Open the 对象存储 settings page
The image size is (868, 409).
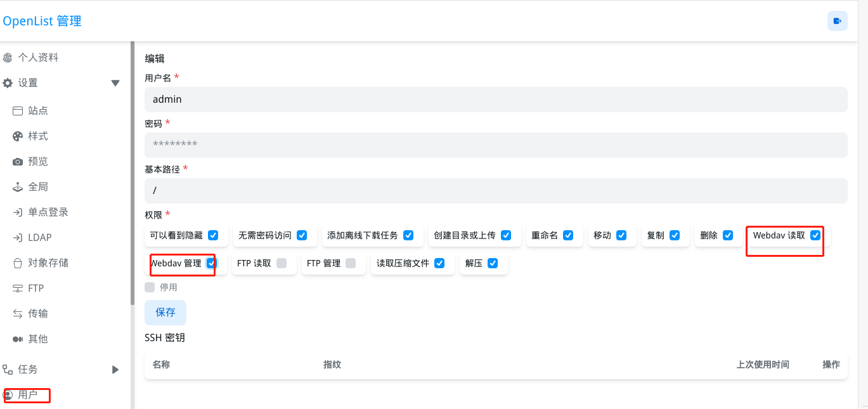(x=48, y=263)
